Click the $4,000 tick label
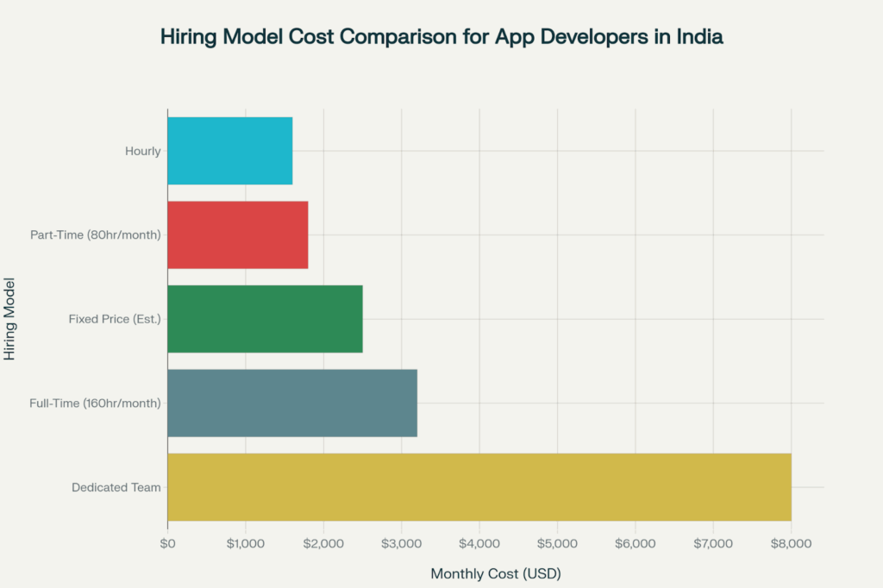Viewport: 883px width, 588px height. 479,543
